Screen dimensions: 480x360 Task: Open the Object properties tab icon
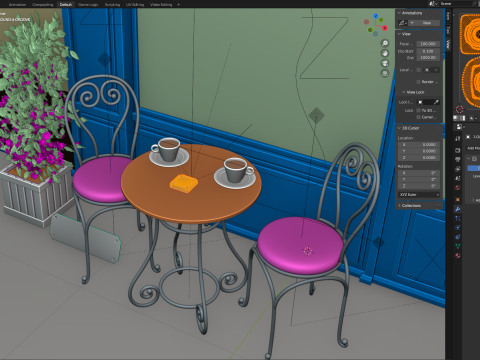pos(458,200)
